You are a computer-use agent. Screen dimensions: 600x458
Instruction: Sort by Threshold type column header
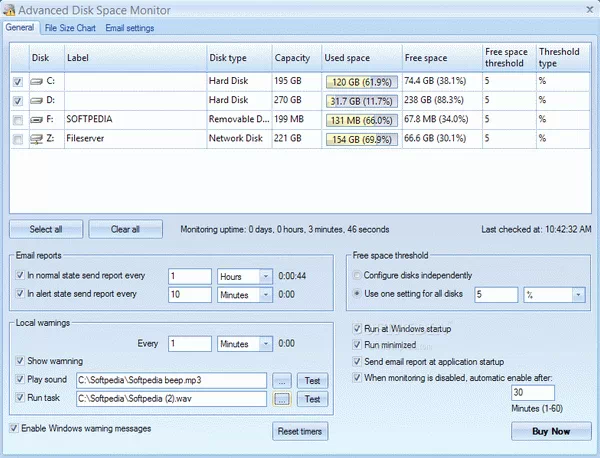pyautogui.click(x=563, y=58)
